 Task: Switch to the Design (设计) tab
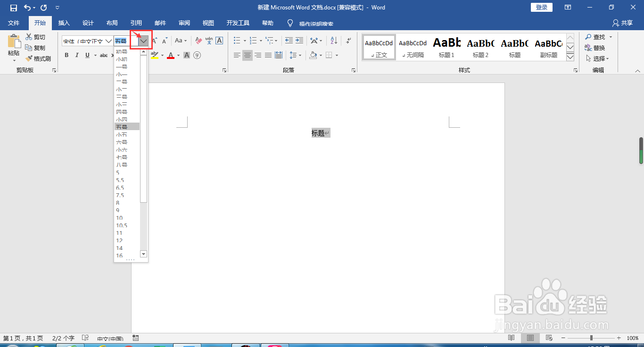(x=88, y=23)
